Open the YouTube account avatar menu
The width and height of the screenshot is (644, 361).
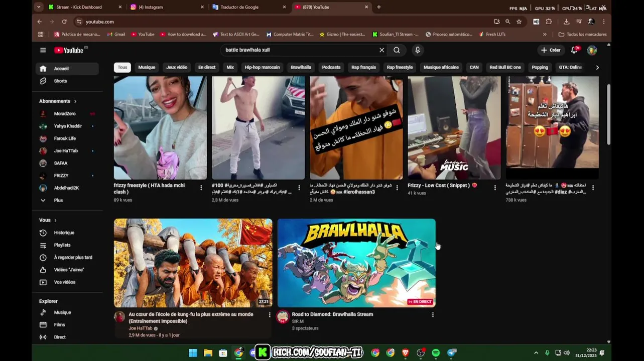click(592, 50)
